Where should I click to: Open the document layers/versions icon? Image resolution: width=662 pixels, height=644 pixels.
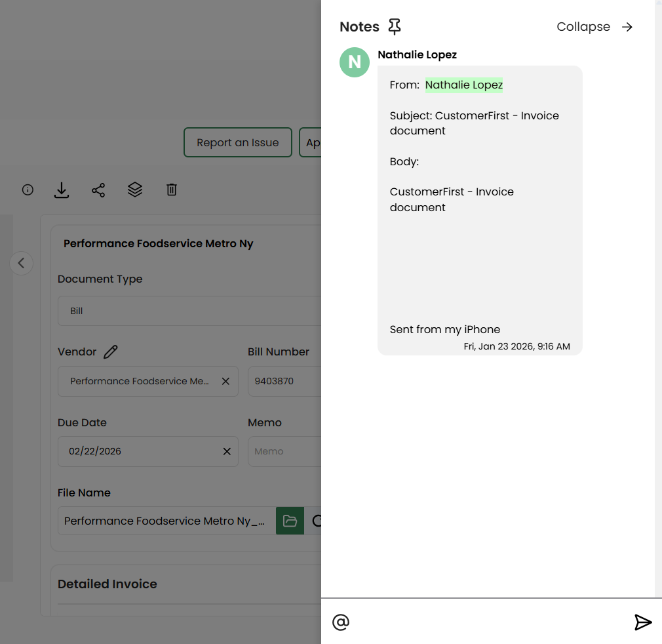click(135, 190)
